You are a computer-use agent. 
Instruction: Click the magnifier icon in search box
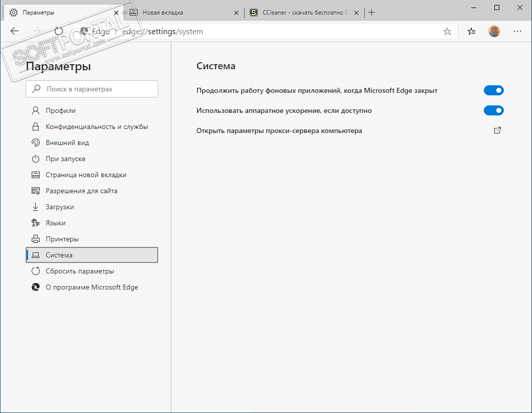36,89
